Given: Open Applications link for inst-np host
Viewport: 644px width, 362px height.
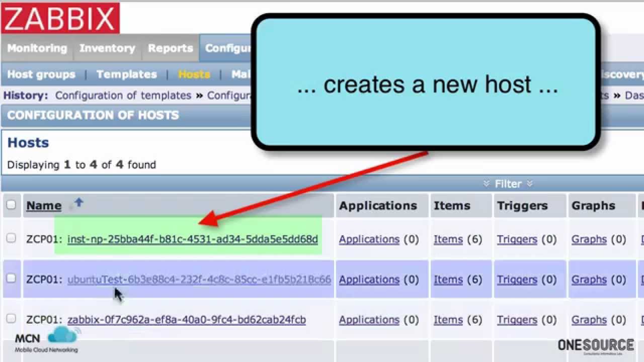Looking at the screenshot, I should tap(369, 239).
